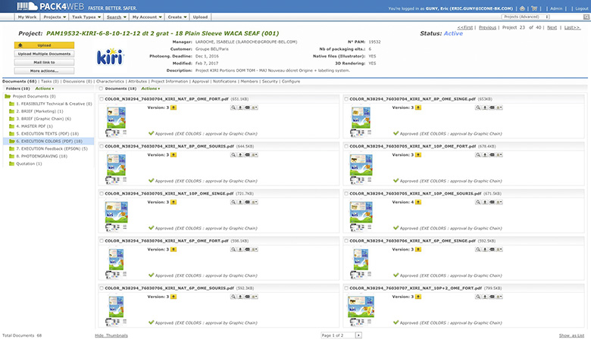Zoom view icon for 6P_OME_FORT.pdf
591x364 pixels.
(233, 250)
